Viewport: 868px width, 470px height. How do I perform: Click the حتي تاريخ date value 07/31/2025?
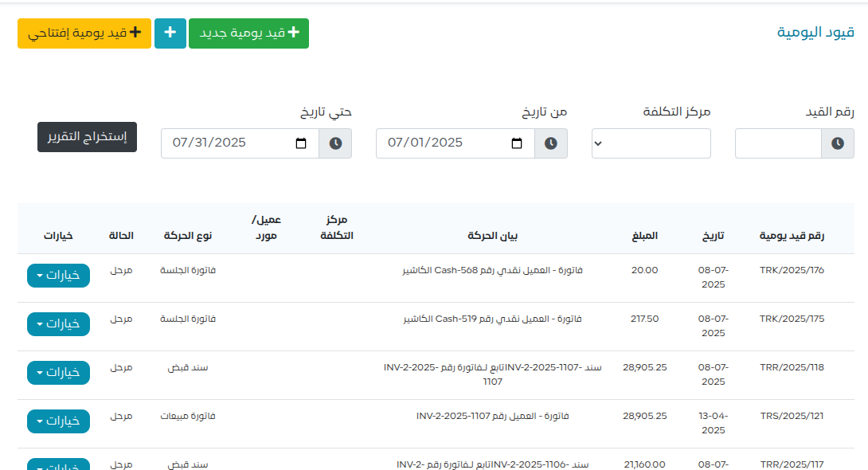[209, 143]
